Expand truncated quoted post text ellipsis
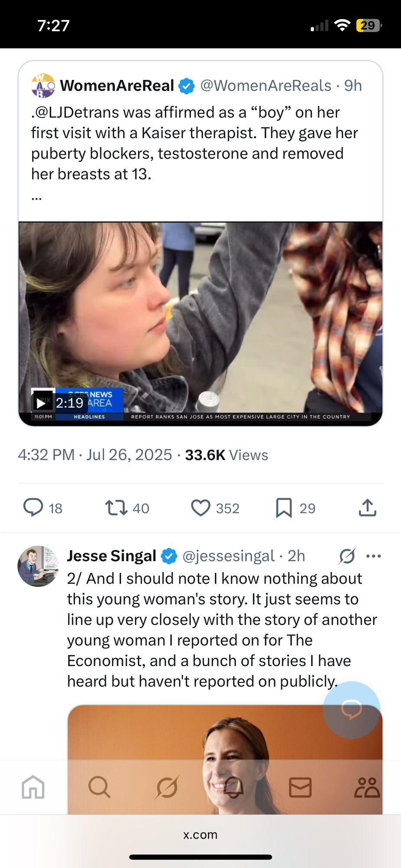Image resolution: width=401 pixels, height=868 pixels. click(x=37, y=197)
